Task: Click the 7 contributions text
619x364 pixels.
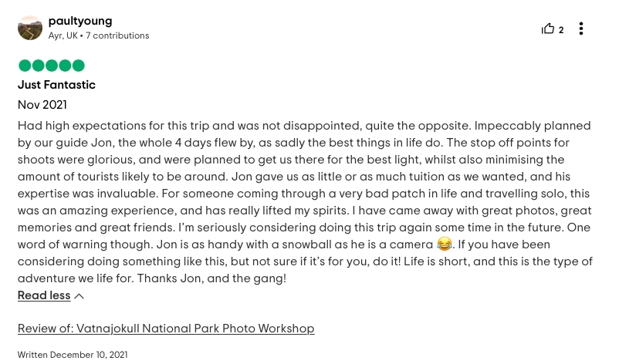Action: pyautogui.click(x=117, y=35)
